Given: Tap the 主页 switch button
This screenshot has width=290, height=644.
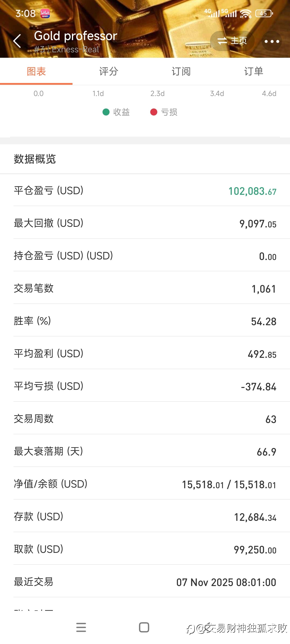Looking at the screenshot, I should pos(232,41).
